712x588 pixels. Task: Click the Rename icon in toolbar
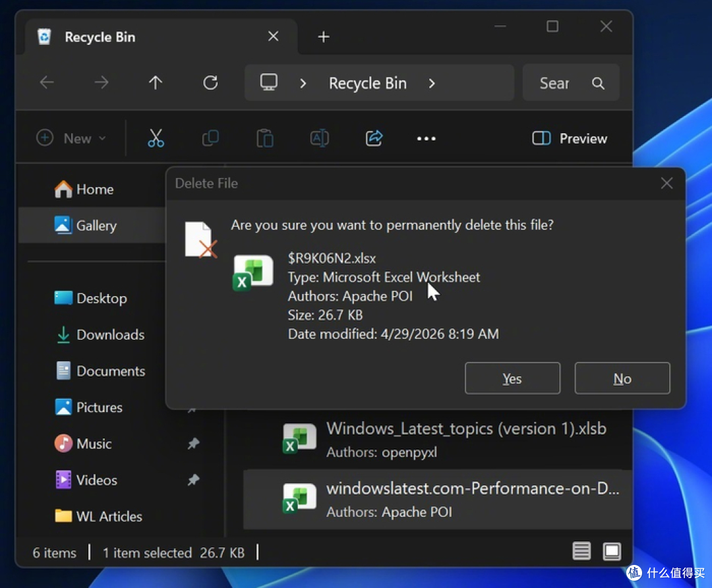point(319,138)
